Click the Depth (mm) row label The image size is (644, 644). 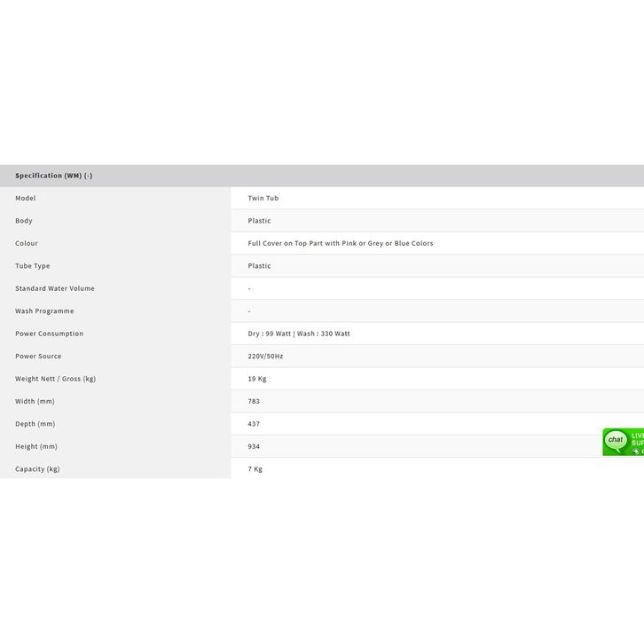tap(35, 424)
